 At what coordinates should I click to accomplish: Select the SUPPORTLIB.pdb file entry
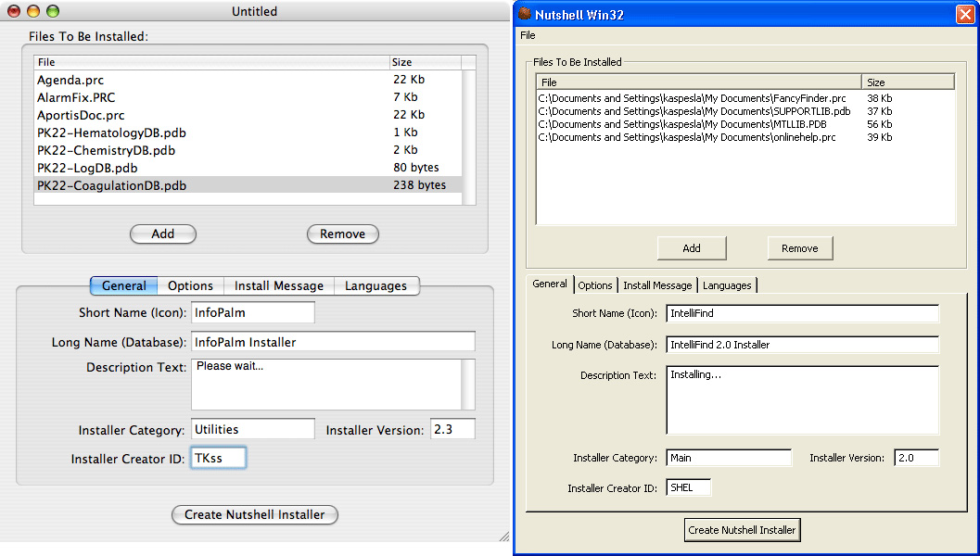tap(694, 111)
